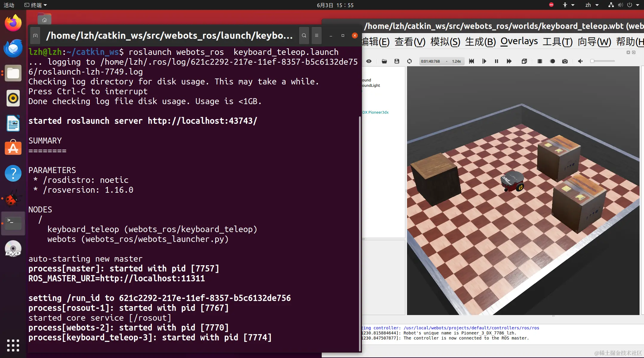Toggle 3D rendering cube icon
The height and width of the screenshot is (358, 644).
pos(524,61)
